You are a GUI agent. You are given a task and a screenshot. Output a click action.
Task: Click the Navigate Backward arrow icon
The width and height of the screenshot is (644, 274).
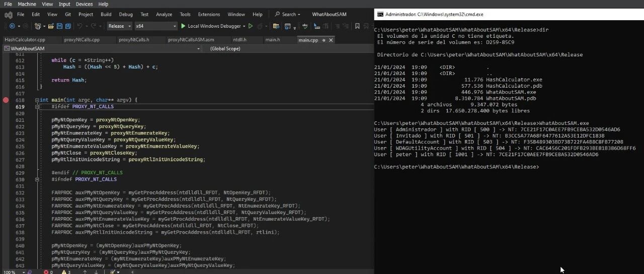click(12, 26)
